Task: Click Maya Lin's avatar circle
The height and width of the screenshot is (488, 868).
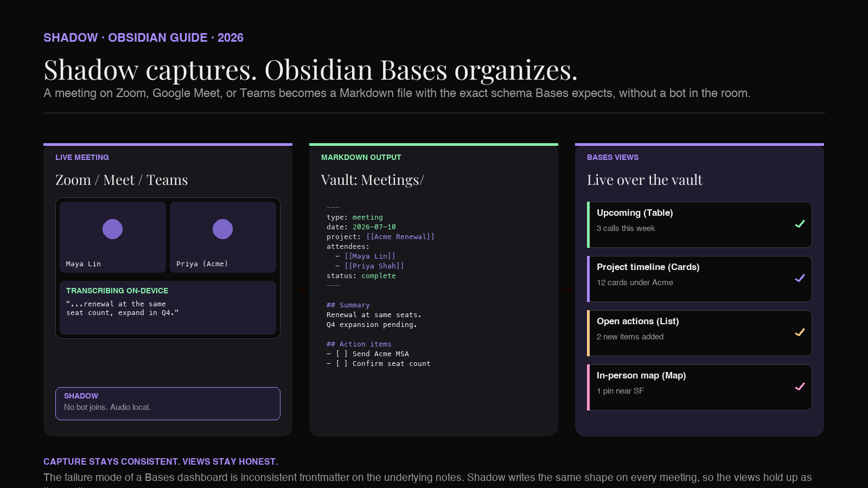Action: click(x=112, y=229)
